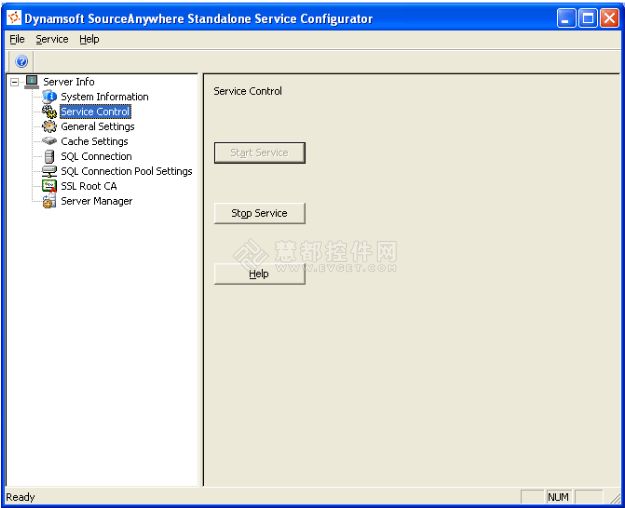Viewport: 625px width, 508px height.
Task: Click the General Settings gear icon
Action: [x=49, y=126]
